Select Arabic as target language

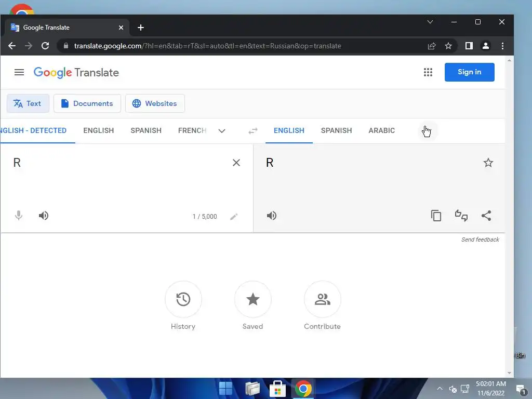pyautogui.click(x=382, y=130)
